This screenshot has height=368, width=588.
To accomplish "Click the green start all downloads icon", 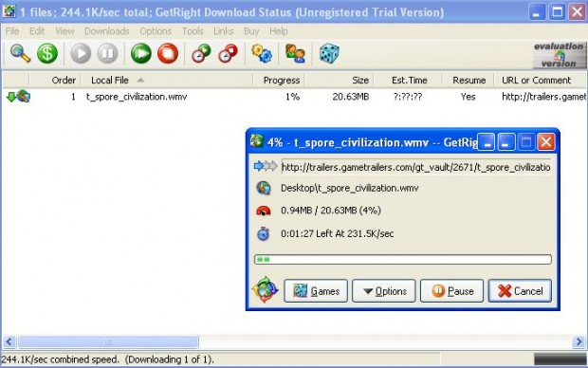I will [141, 53].
